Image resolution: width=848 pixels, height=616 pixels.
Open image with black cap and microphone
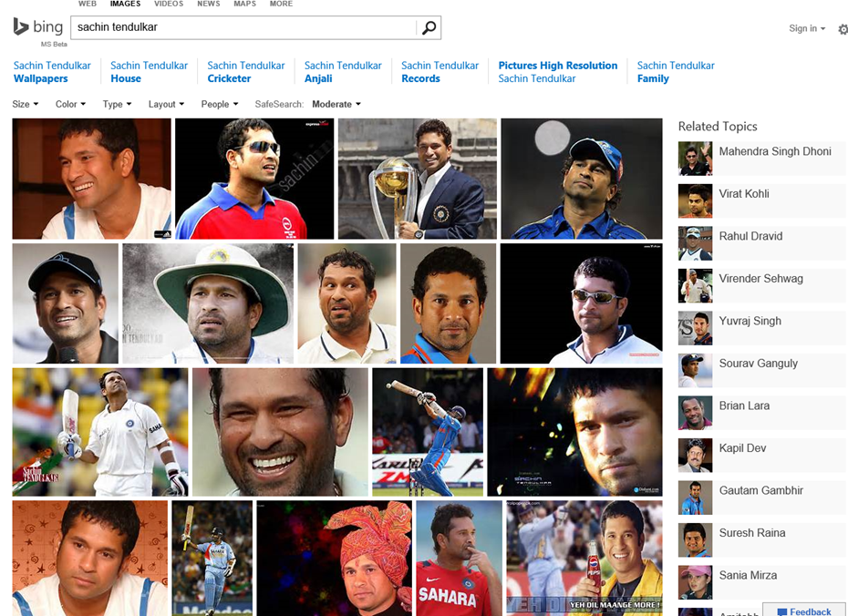click(x=66, y=303)
